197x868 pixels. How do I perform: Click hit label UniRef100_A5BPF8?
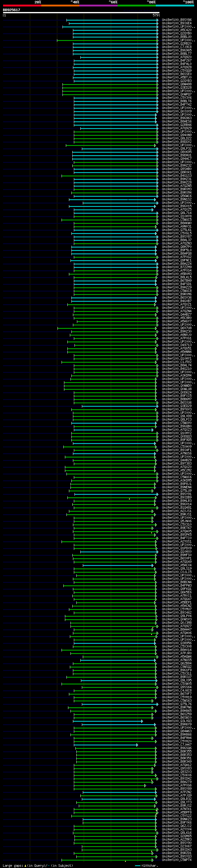[176, 813]
